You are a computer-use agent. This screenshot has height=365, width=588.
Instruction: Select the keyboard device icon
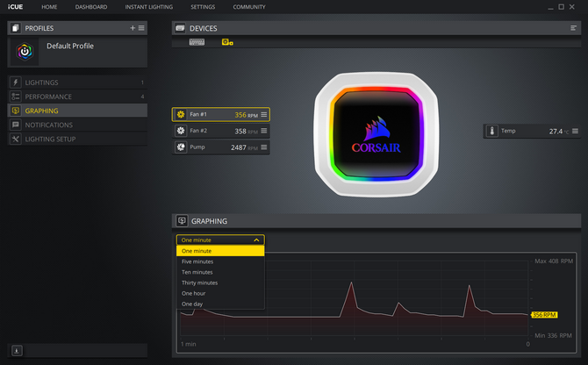197,42
